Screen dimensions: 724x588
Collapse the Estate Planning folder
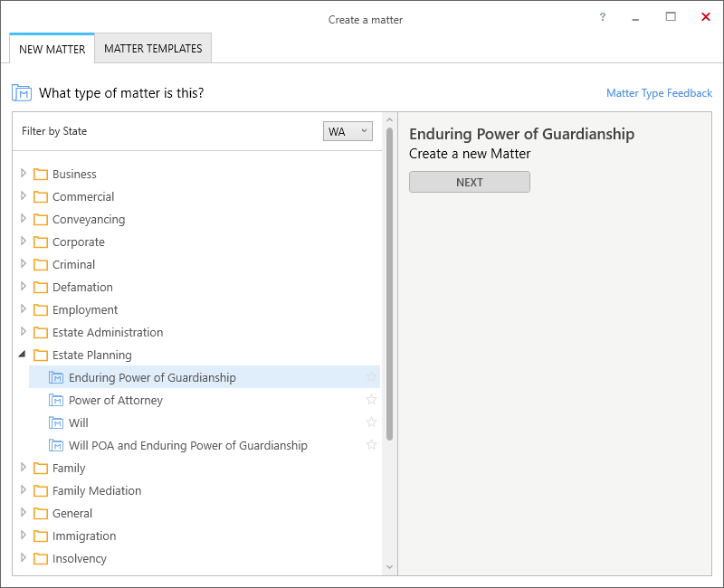point(22,354)
